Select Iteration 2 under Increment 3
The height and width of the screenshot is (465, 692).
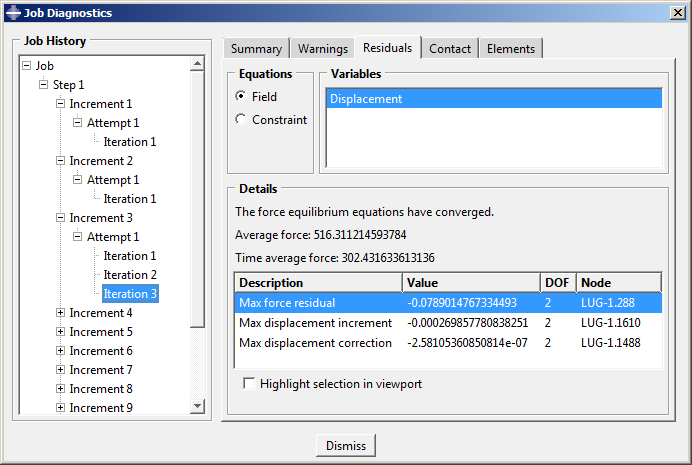tap(130, 275)
